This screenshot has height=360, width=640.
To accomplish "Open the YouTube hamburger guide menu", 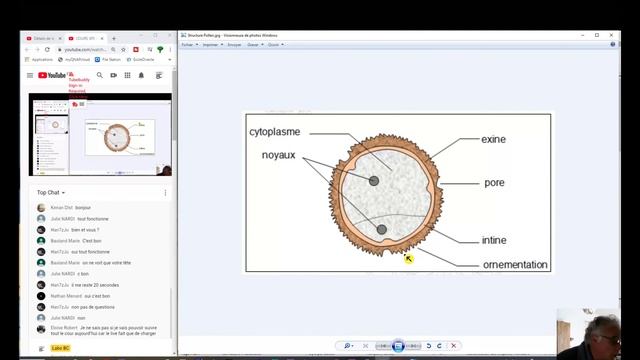I will click(x=30, y=75).
